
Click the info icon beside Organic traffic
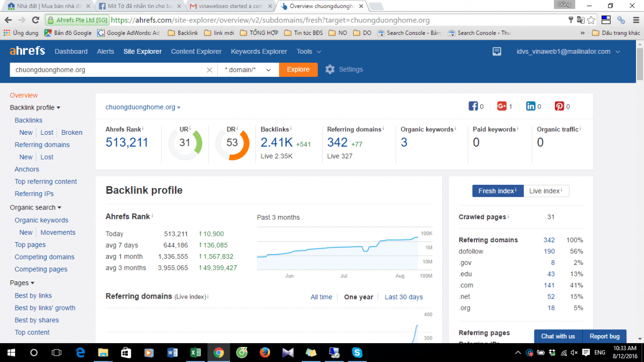tap(580, 129)
